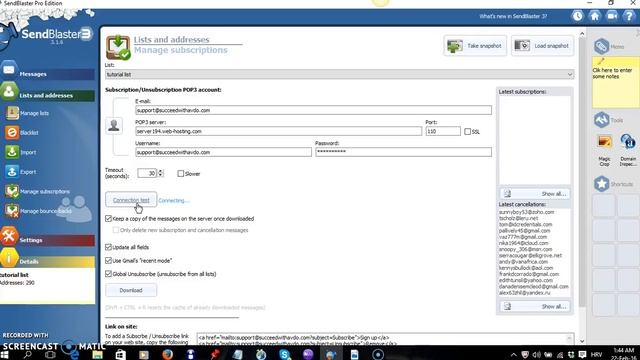Click the Export icon in sidebar
This screenshot has height=360, width=640.
(12, 171)
